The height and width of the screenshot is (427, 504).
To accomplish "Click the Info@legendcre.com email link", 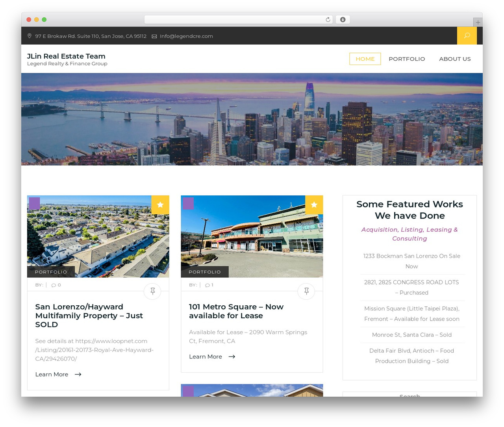I will pyautogui.click(x=186, y=36).
